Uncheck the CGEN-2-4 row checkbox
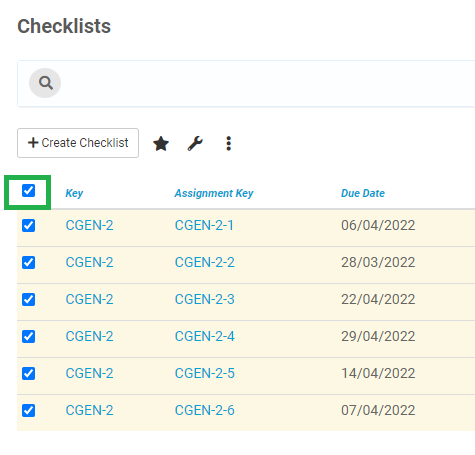Image resolution: width=475 pixels, height=455 pixels. point(28,337)
